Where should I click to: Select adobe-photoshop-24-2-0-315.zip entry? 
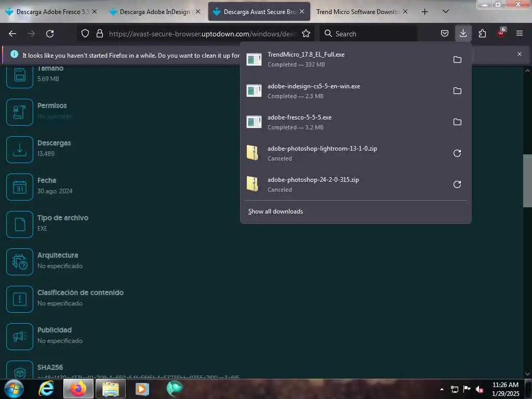point(344,184)
